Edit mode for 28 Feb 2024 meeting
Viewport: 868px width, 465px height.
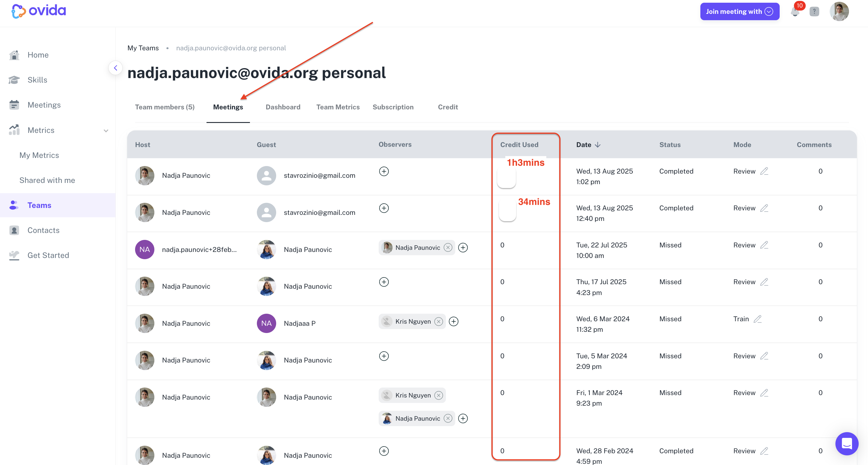(764, 451)
